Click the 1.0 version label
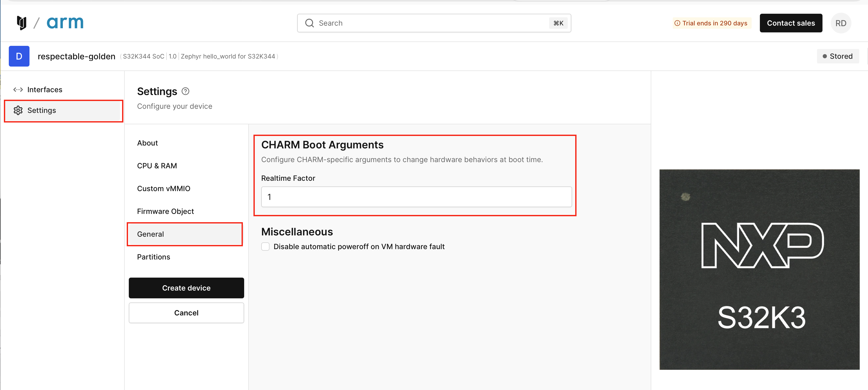The image size is (868, 390). click(173, 56)
